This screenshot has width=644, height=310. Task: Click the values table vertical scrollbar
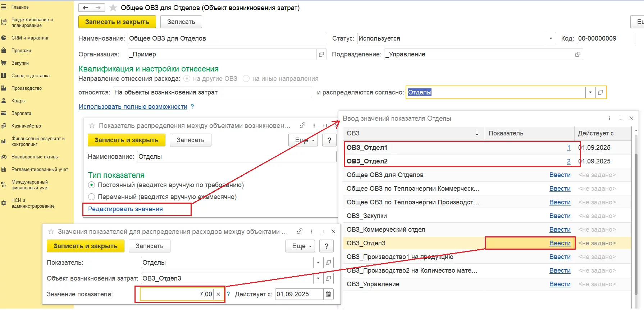(x=636, y=216)
